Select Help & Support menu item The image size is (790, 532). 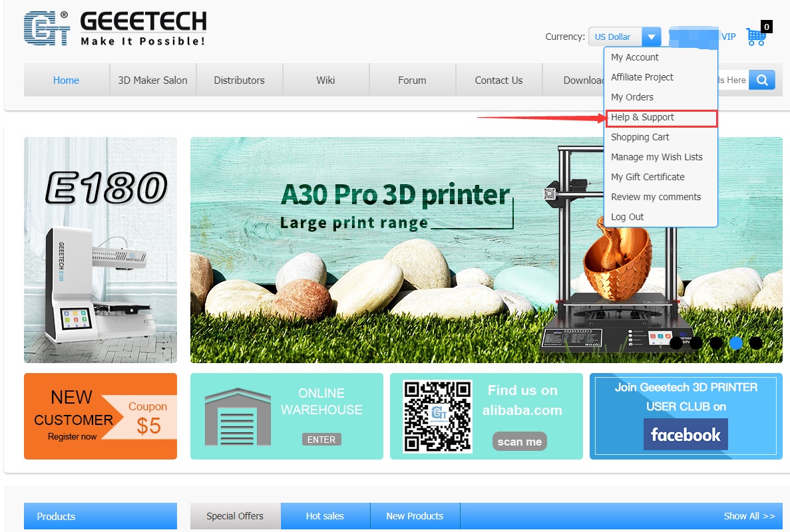(x=661, y=117)
